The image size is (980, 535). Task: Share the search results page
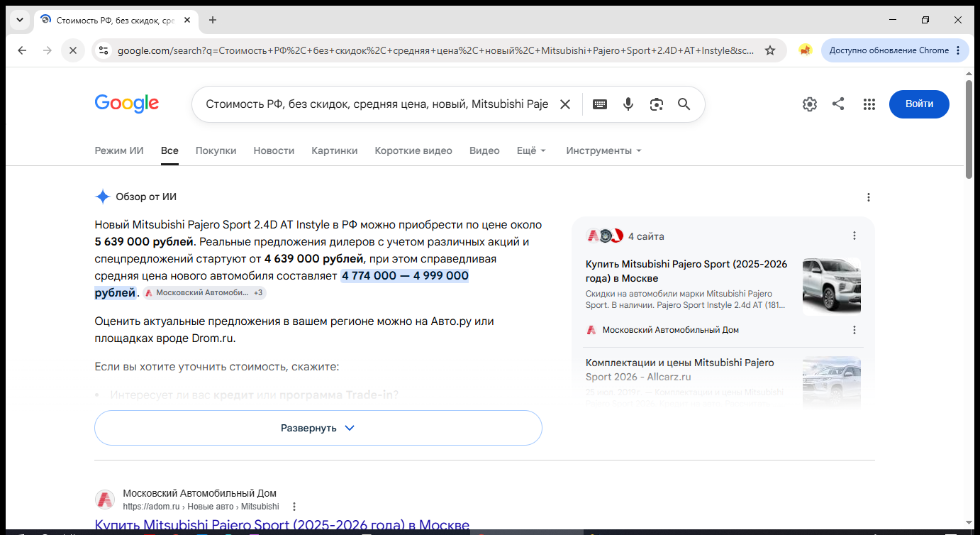tap(838, 104)
